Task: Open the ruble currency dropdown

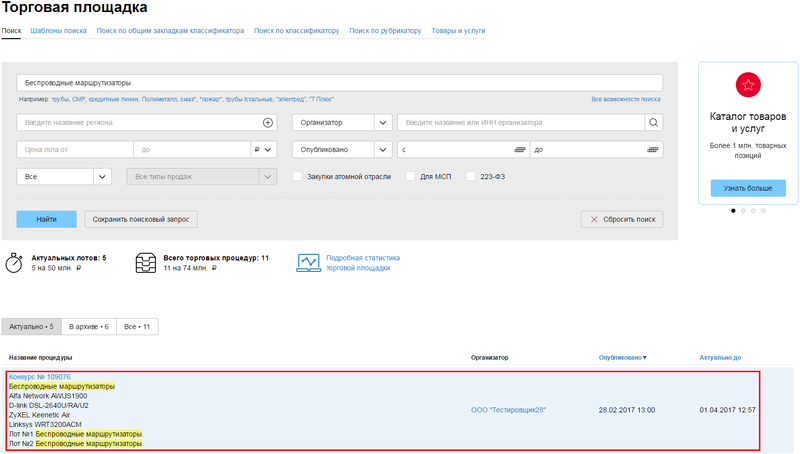Action: [x=262, y=150]
